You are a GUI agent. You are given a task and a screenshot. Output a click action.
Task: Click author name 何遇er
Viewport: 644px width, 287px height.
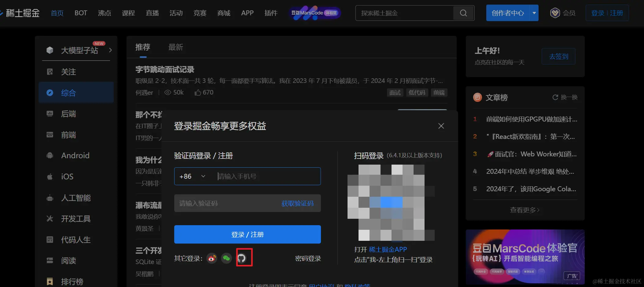point(144,92)
